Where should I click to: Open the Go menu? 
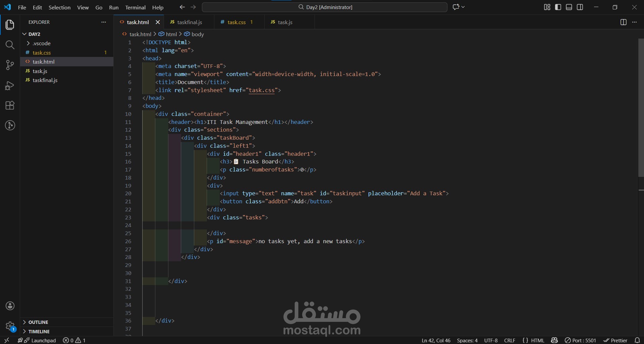click(99, 7)
